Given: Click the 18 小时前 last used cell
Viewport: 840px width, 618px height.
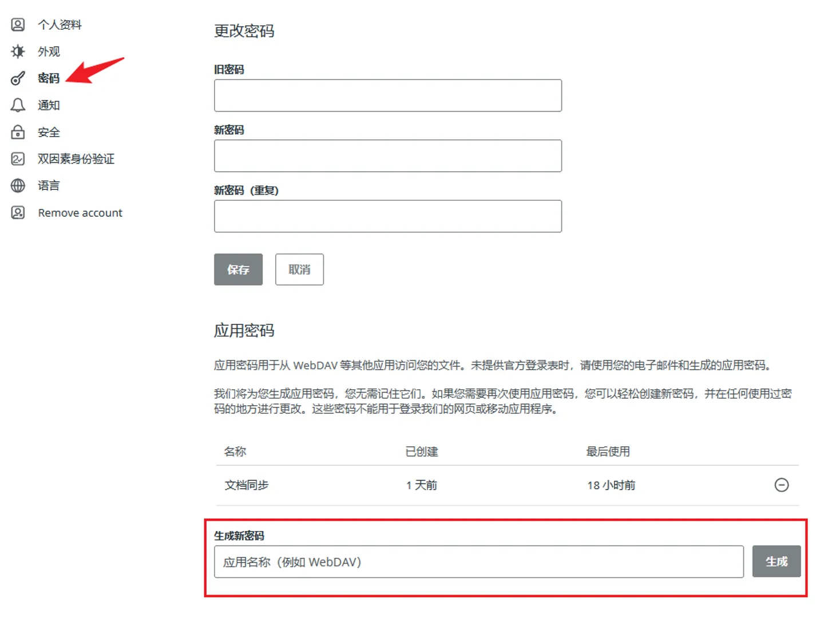Looking at the screenshot, I should click(611, 485).
